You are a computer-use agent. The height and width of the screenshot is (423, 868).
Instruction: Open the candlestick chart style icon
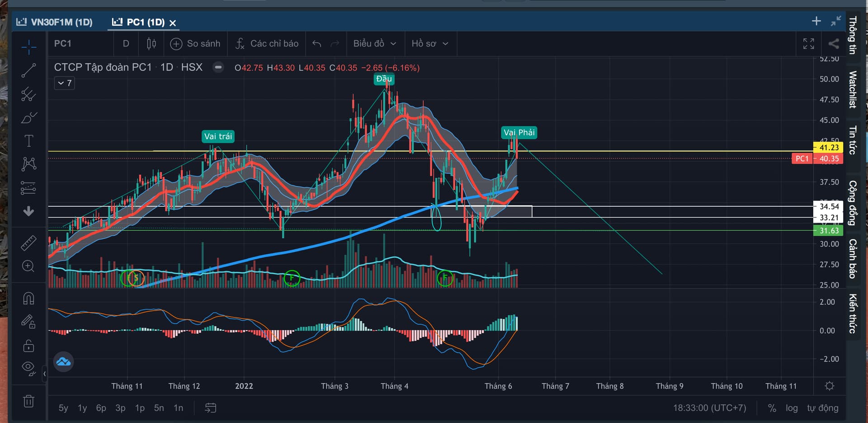151,43
